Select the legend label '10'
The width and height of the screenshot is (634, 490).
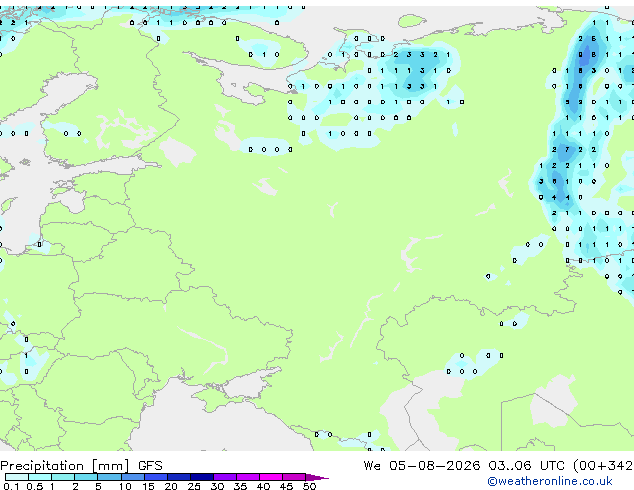(125, 486)
